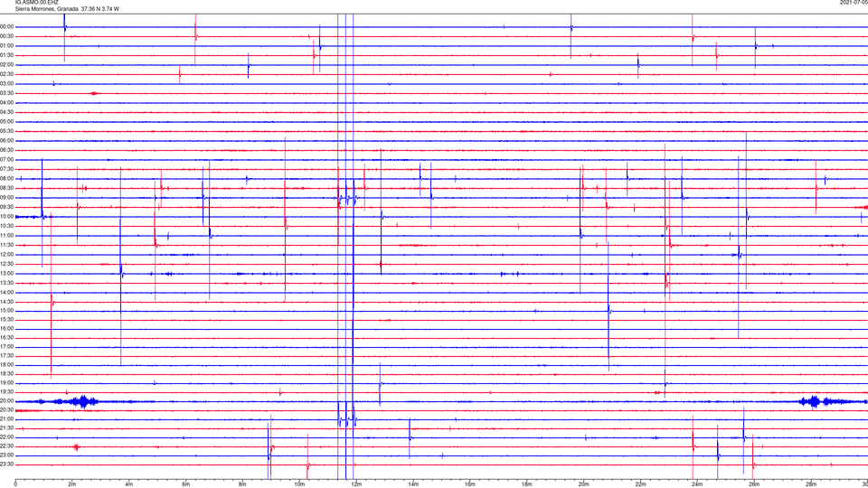Select the 10:00 row label
Image resolution: width=868 pixels, height=488 pixels.
point(7,216)
